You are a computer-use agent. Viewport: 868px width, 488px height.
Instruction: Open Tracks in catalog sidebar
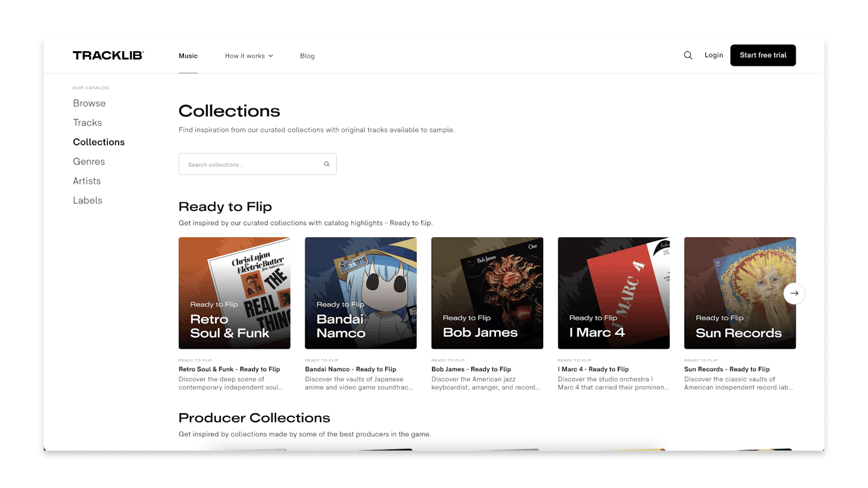[87, 122]
